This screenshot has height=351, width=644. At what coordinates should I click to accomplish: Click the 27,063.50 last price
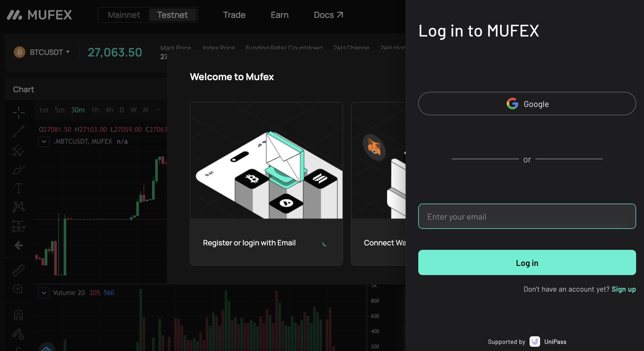[115, 52]
